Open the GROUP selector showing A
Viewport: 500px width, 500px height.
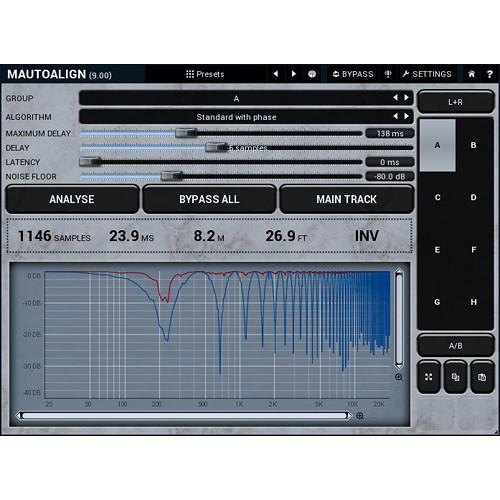[246, 98]
